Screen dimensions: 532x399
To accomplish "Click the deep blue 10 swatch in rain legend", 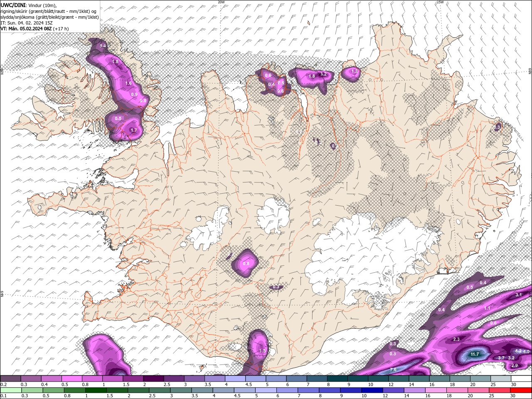I will tap(372, 390).
